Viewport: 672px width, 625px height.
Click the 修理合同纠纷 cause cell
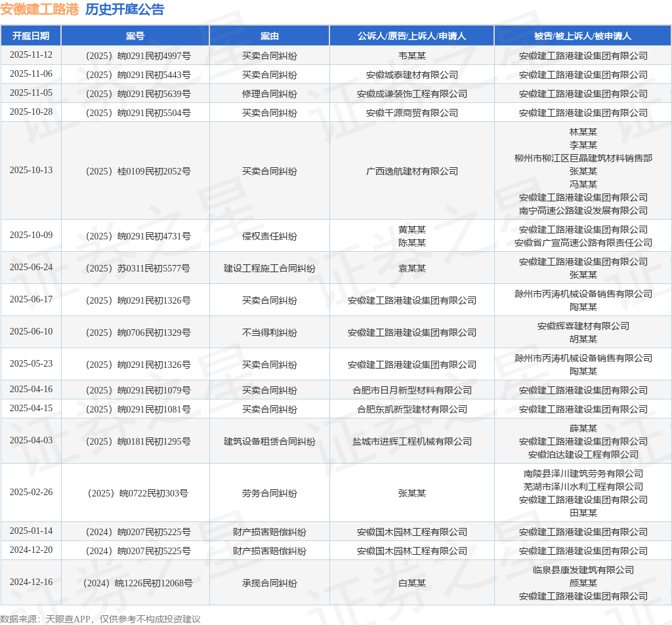point(270,94)
